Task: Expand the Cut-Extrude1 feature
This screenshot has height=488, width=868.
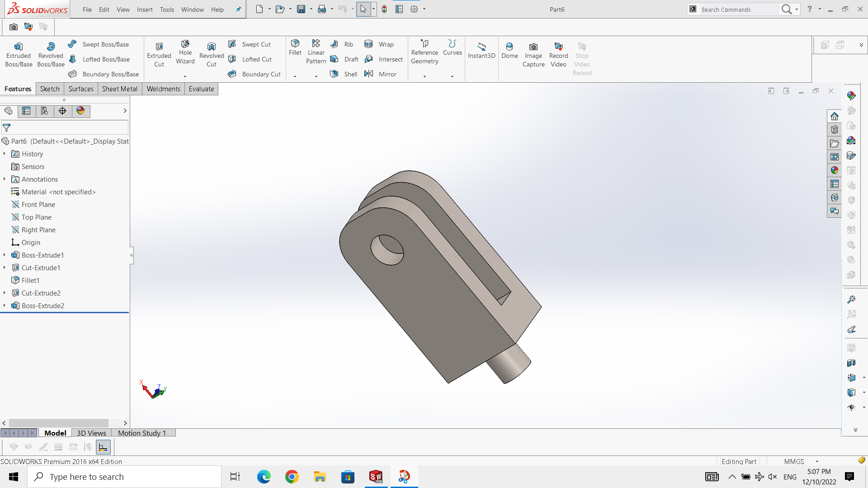Action: pos(5,268)
